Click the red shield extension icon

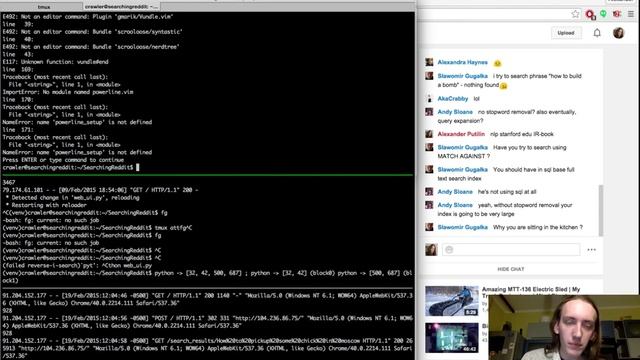click(617, 14)
